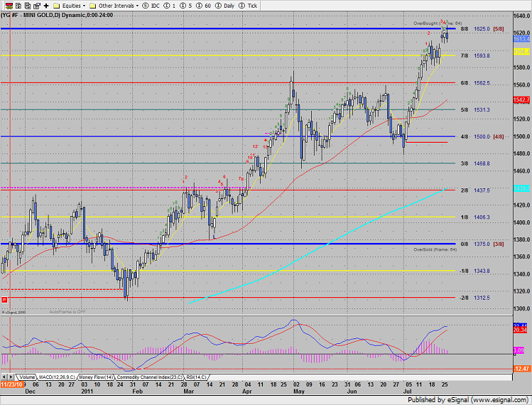Click the 4/8 1500.0 level label
The image size is (532, 405).
[x=475, y=136]
